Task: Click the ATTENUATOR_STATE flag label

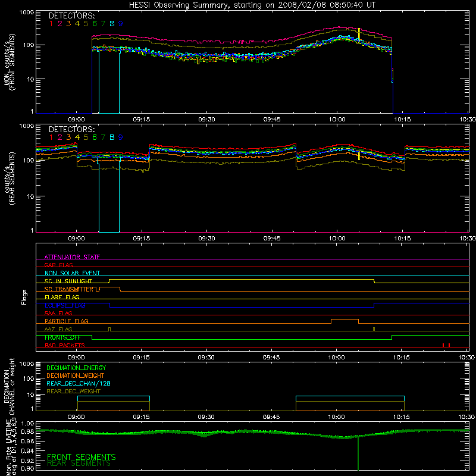Action: click(x=72, y=257)
